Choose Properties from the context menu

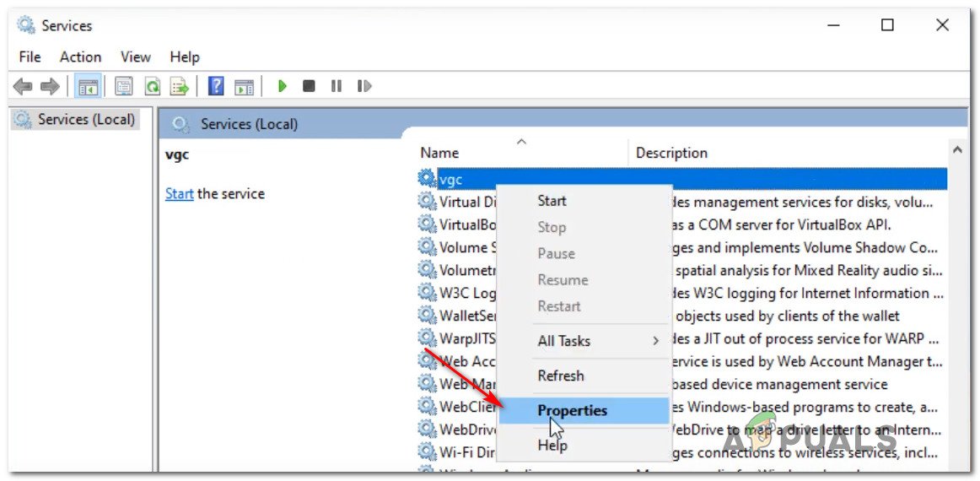tap(572, 411)
